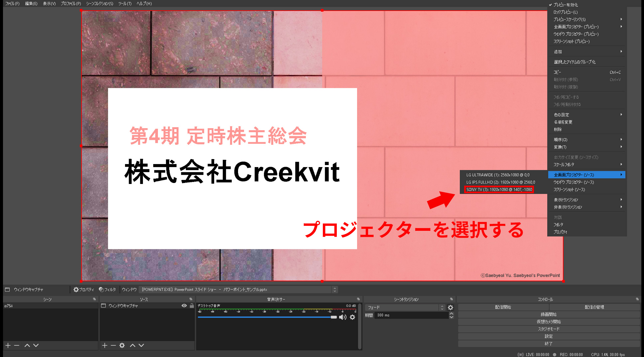
Task: Open window selection dropdown for POWERPNT.EXE
Action: pyautogui.click(x=238, y=290)
